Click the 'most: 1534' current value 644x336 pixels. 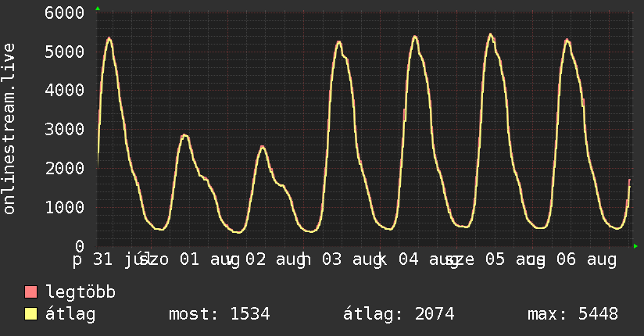click(x=220, y=314)
